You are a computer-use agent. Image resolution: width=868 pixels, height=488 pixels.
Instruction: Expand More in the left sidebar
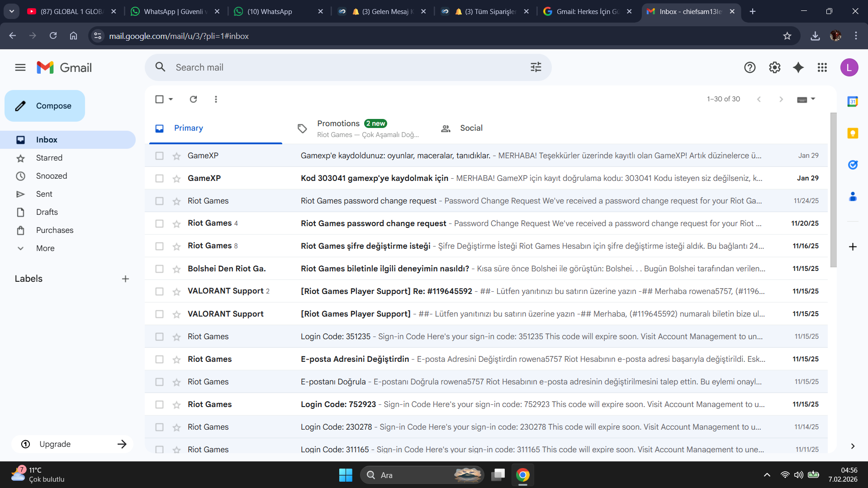(x=45, y=248)
